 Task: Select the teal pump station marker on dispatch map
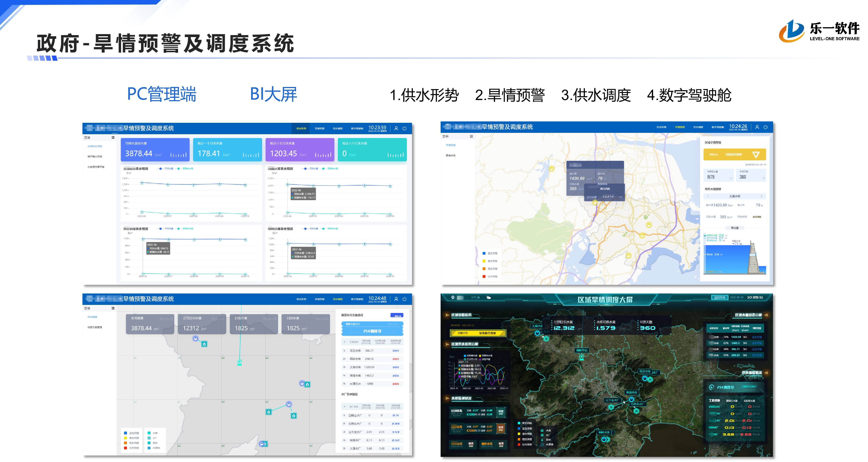tap(239, 362)
